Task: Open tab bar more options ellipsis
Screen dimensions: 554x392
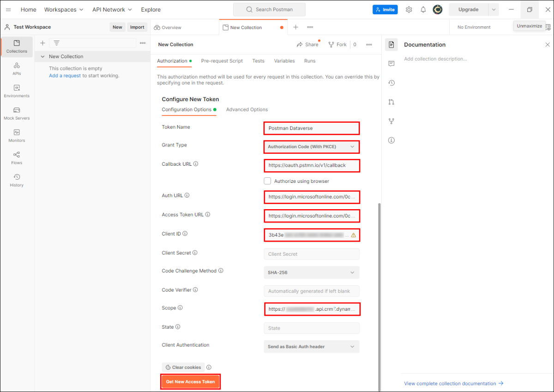Action: 310,27
